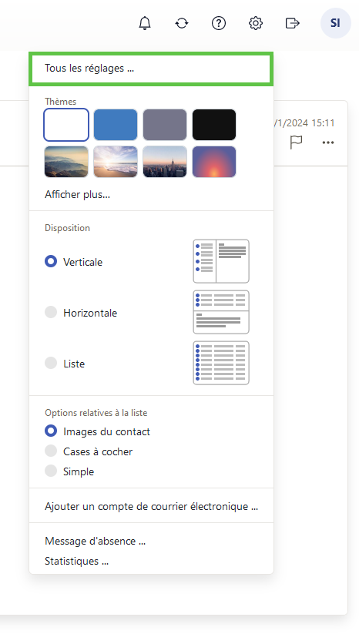359x644 pixels.
Task: Click the refresh sync icon
Action: pyautogui.click(x=182, y=23)
